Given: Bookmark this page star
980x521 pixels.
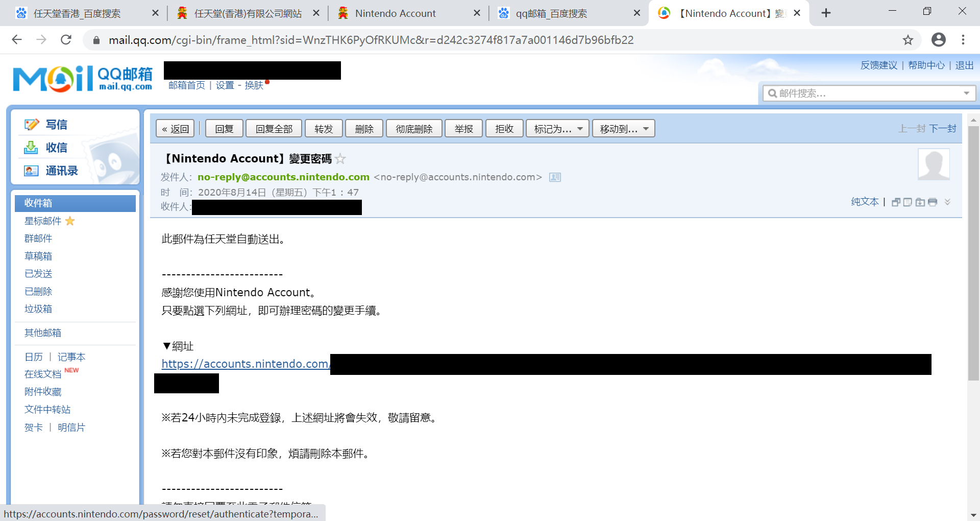Looking at the screenshot, I should [x=908, y=40].
